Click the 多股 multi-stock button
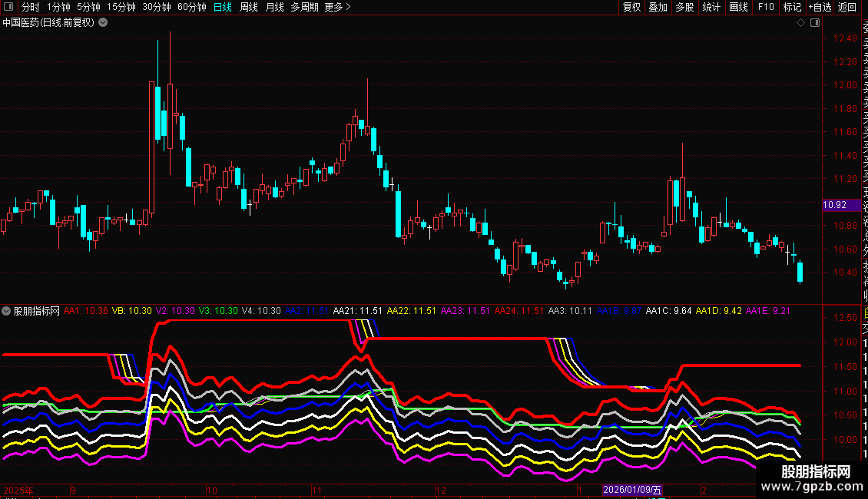Image resolution: width=868 pixels, height=499 pixels. pos(684,7)
